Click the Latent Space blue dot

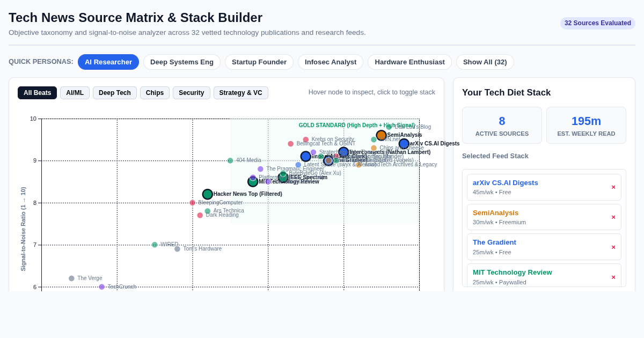click(x=298, y=165)
